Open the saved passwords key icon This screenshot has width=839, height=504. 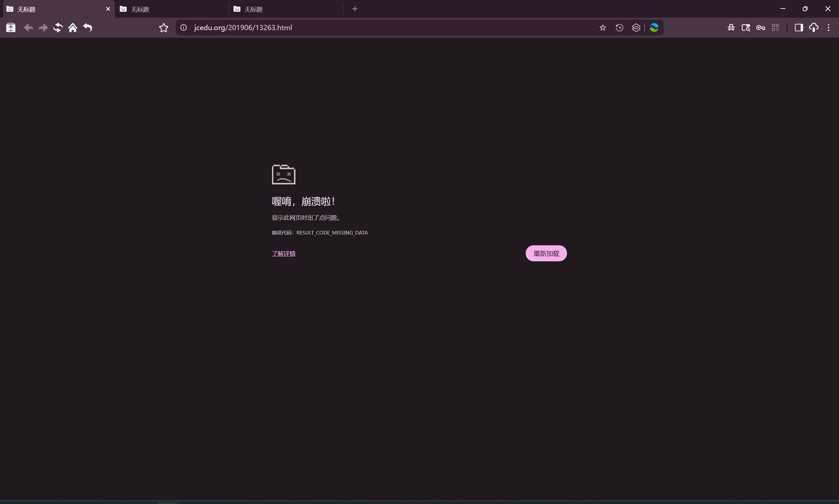pyautogui.click(x=761, y=28)
